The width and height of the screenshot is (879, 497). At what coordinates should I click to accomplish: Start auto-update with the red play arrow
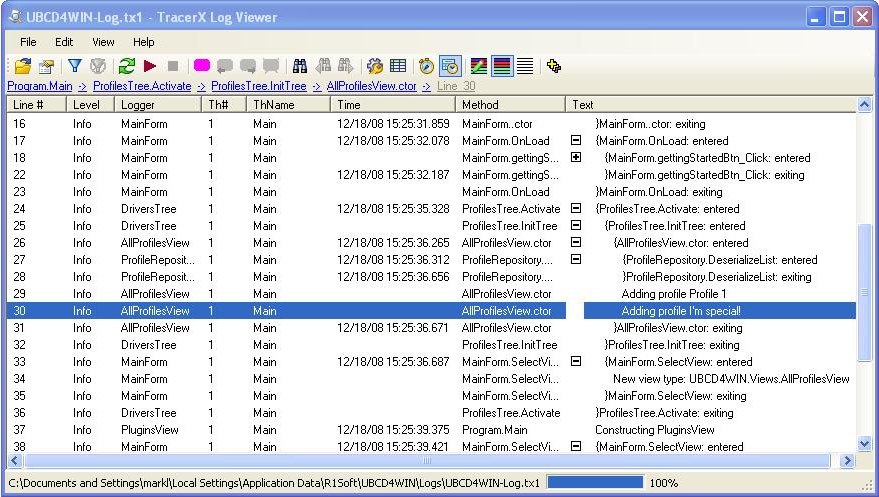[x=150, y=66]
